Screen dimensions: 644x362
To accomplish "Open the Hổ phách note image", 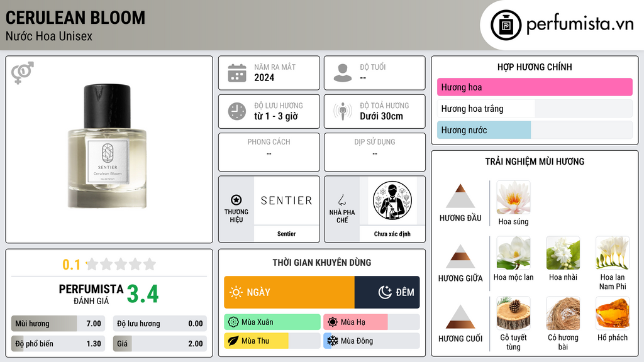I will [x=613, y=314].
